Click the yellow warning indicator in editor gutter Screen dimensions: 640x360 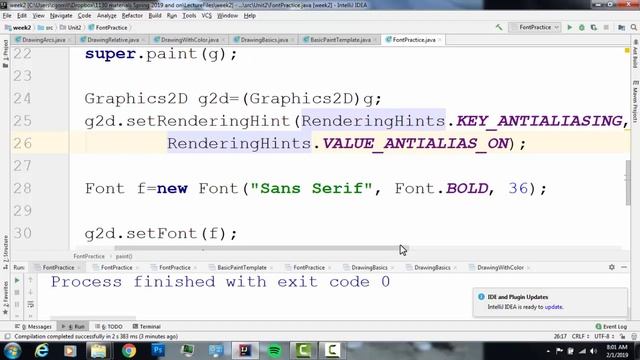click(627, 51)
